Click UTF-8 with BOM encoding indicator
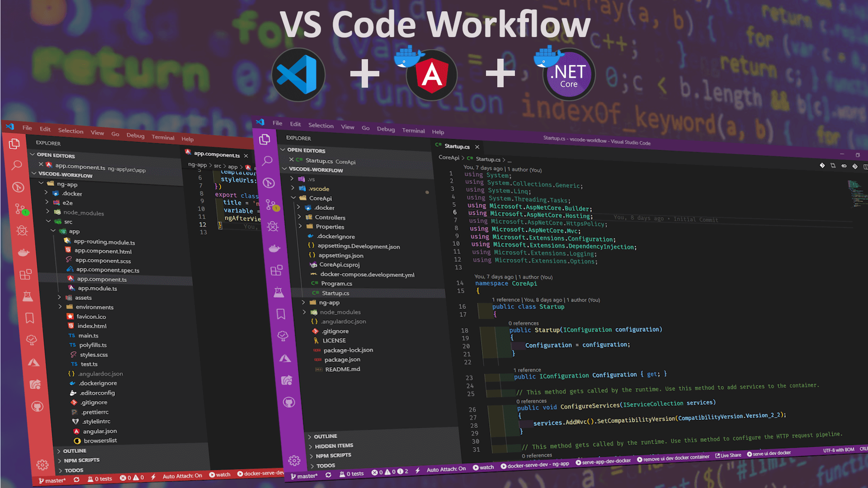 (839, 450)
